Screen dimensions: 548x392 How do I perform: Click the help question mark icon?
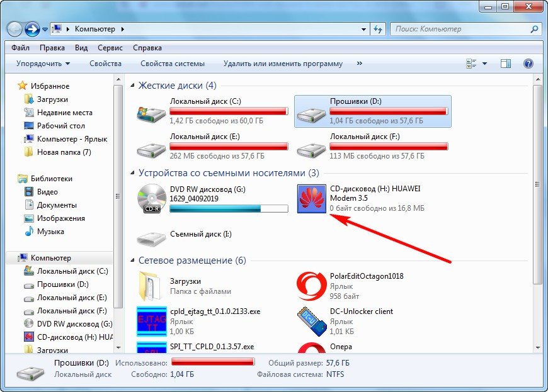tap(528, 64)
